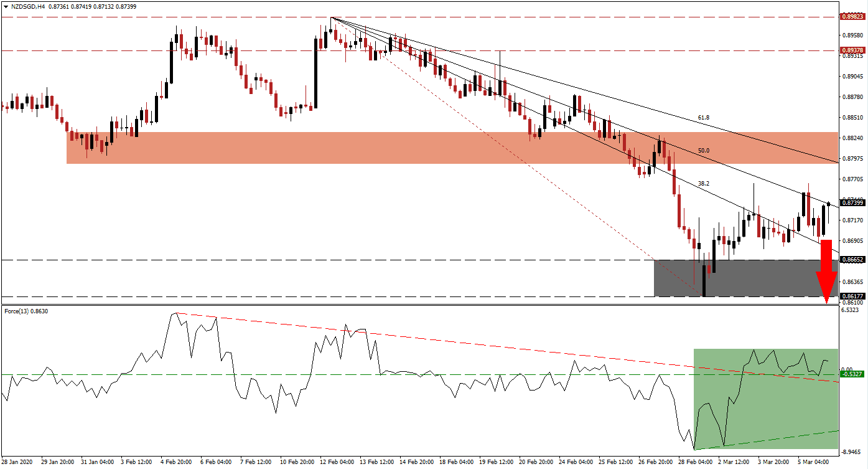Click the 0.88780 price axis label

[x=851, y=97]
